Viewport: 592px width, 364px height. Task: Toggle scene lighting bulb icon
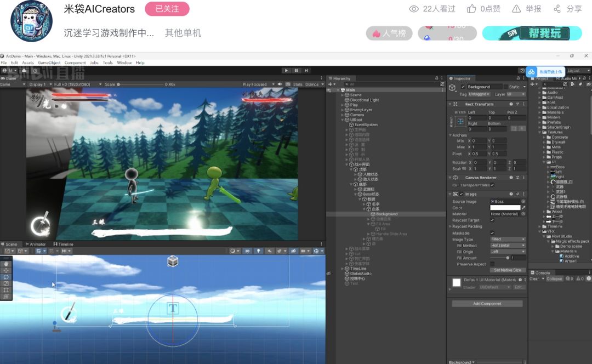click(258, 251)
